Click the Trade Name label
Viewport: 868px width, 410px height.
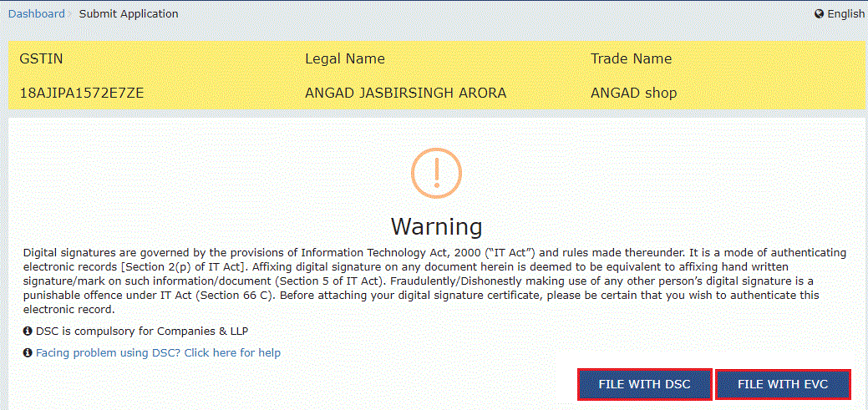click(x=631, y=59)
